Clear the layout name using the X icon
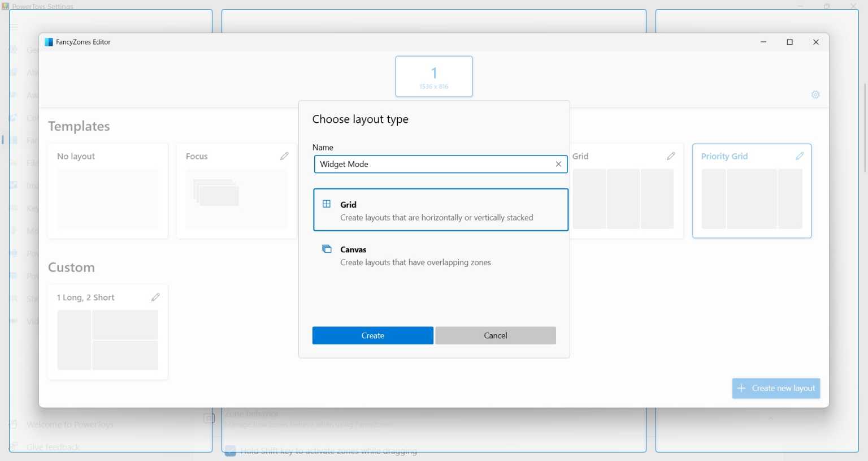 (x=558, y=164)
